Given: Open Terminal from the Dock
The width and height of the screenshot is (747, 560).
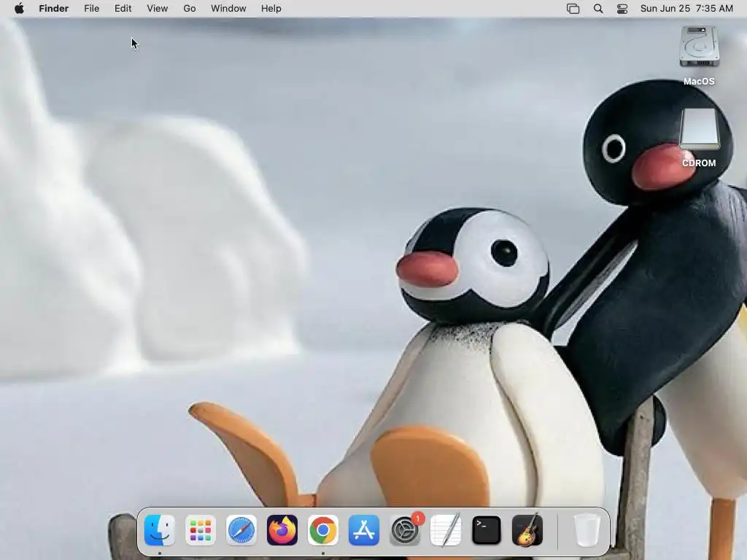Looking at the screenshot, I should [487, 530].
